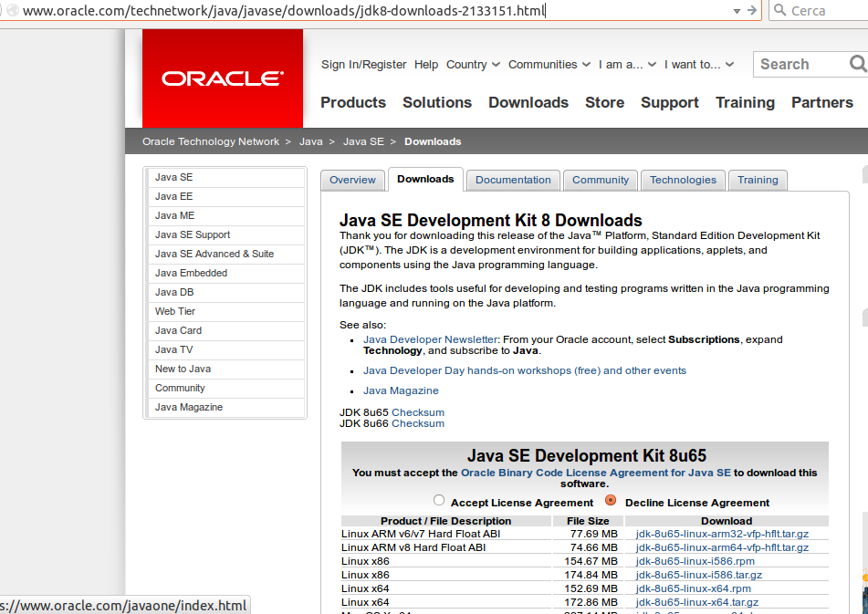Viewport: 868px width, 614px height.
Task: Open Community in the sidebar
Action: tap(225, 389)
